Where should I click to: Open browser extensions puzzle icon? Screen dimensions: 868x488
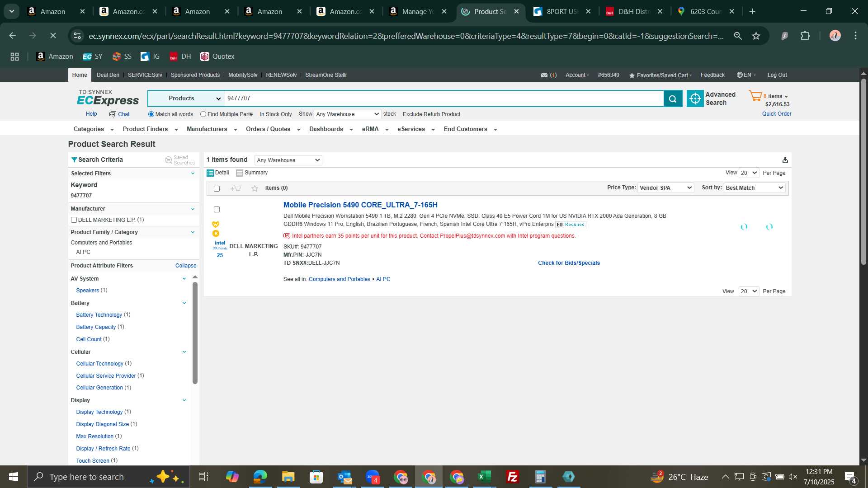point(805,36)
